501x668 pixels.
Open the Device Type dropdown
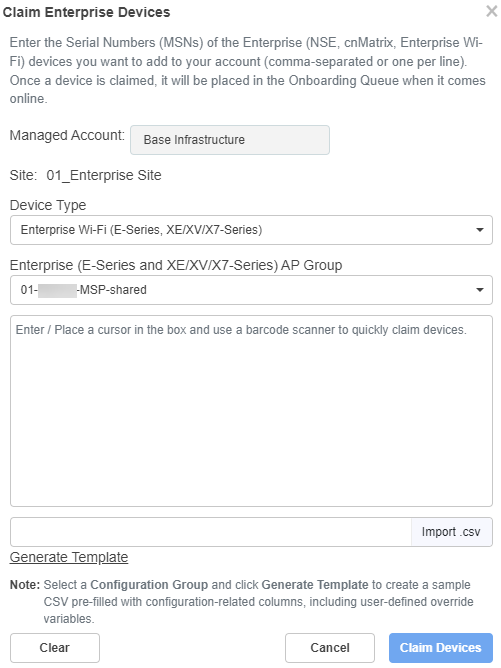coord(251,230)
